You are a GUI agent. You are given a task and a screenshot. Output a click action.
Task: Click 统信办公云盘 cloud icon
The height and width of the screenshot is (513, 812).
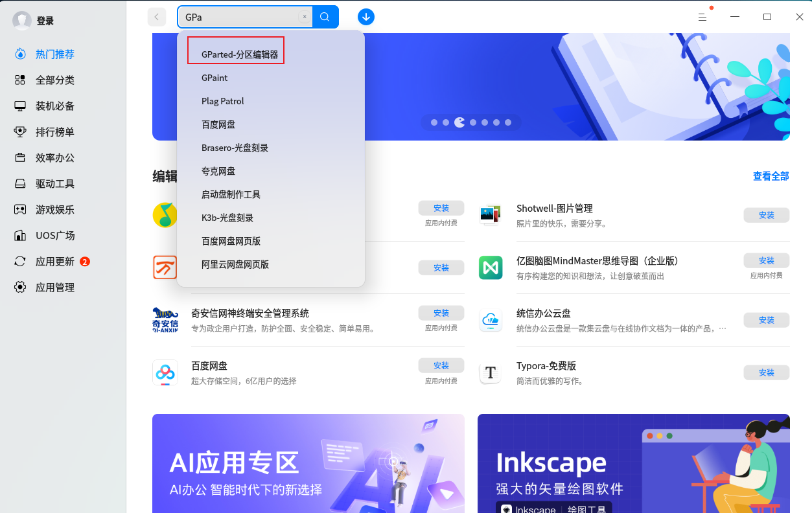click(x=491, y=320)
